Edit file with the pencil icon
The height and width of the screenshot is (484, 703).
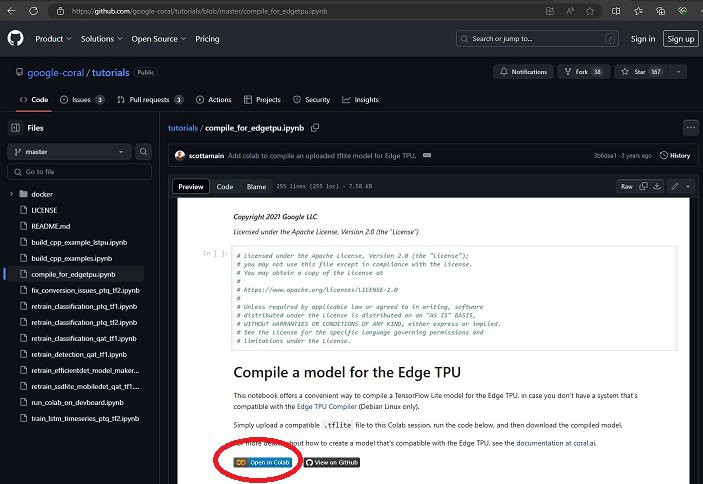click(675, 186)
